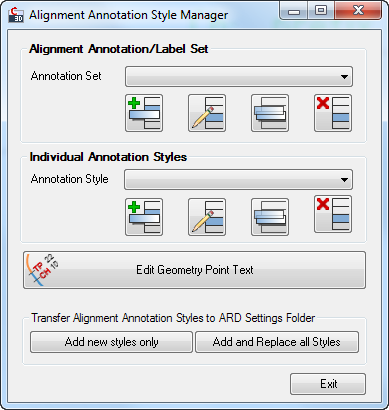Open the Annotation Style dropdown
Image resolution: width=389 pixels, height=410 pixels.
(238, 180)
